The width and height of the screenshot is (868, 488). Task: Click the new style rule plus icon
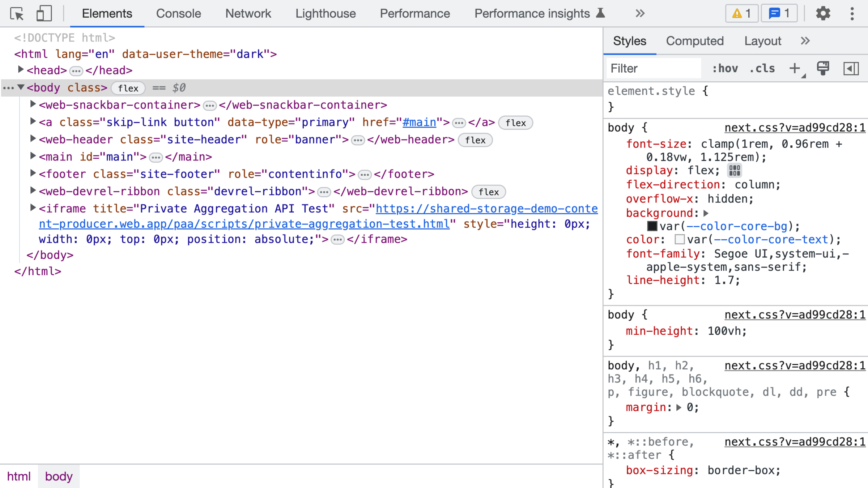795,68
